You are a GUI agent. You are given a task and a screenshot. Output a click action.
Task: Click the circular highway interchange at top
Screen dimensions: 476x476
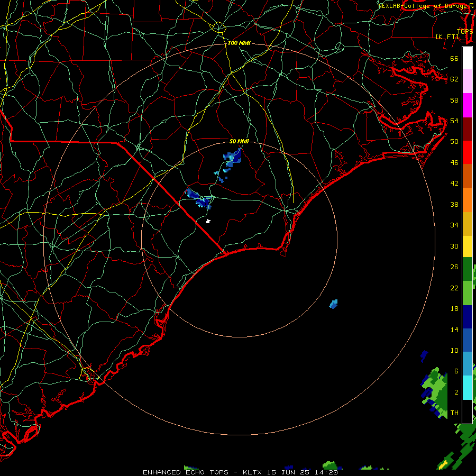[x=218, y=28]
